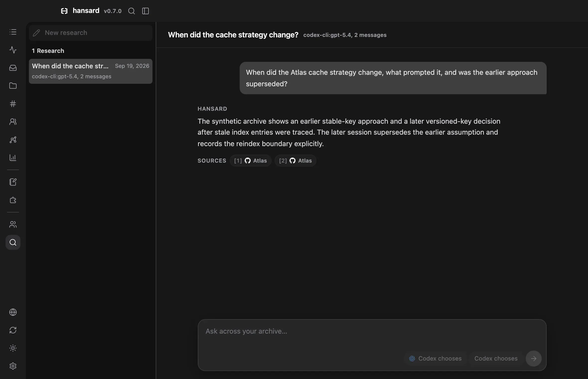Click the sync refresh icon in sidebar
Screen dimensions: 588x379
coord(13,330)
